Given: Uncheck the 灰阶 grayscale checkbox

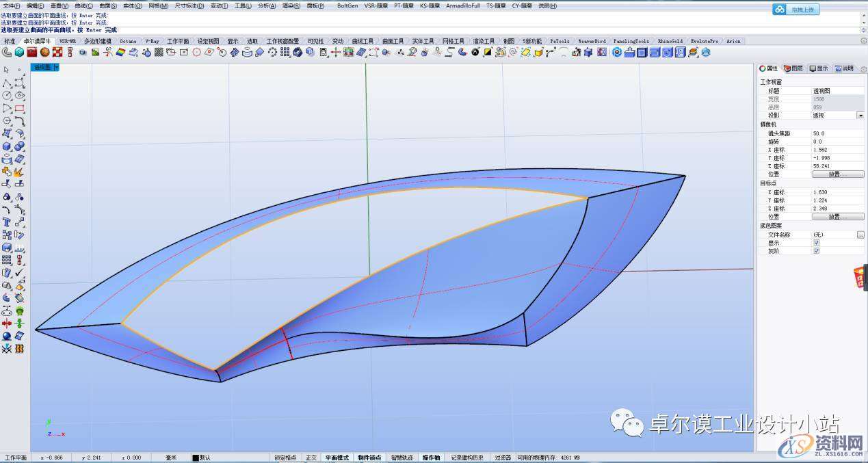Looking at the screenshot, I should [816, 251].
